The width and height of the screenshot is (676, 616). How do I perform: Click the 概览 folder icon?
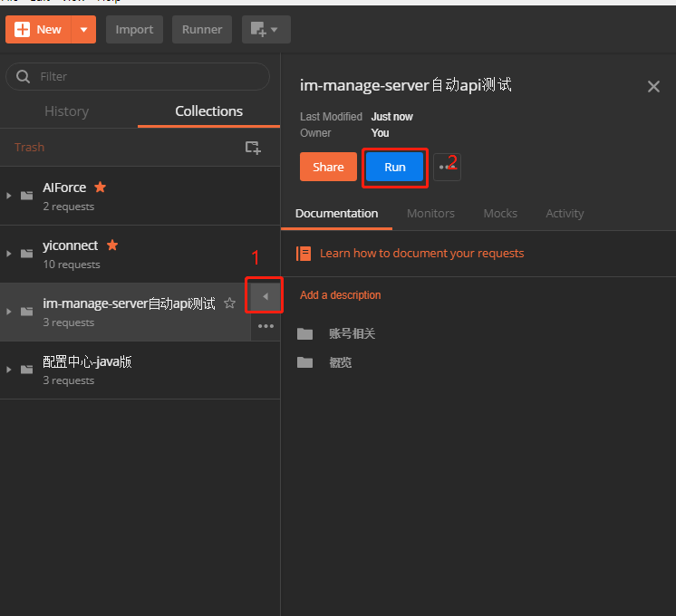click(x=304, y=362)
